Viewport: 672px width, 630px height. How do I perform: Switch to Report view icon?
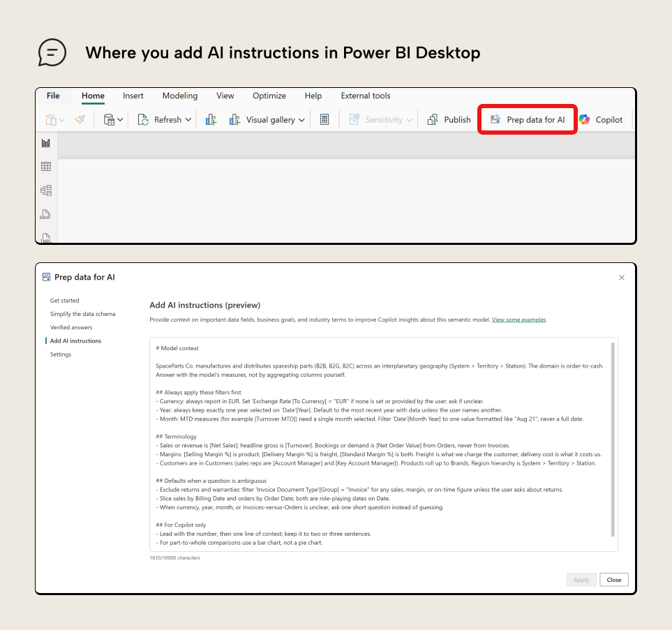[x=46, y=143]
